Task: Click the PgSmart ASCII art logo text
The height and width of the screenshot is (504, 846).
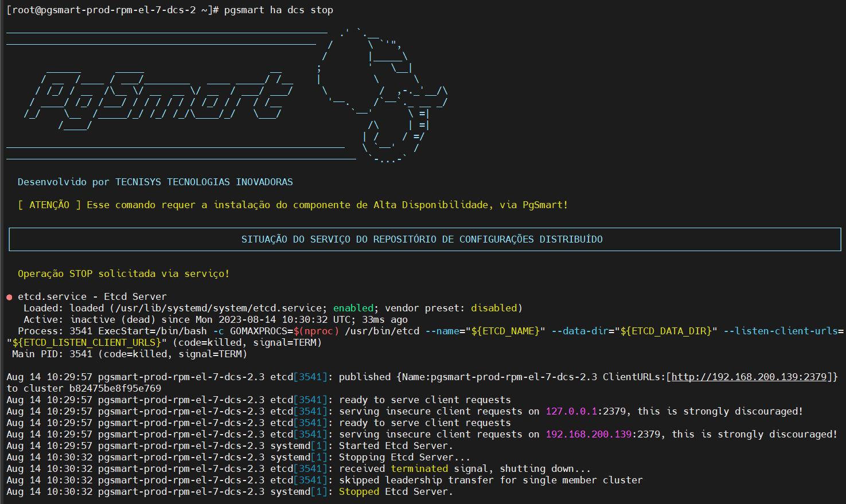Action: pyautogui.click(x=159, y=99)
